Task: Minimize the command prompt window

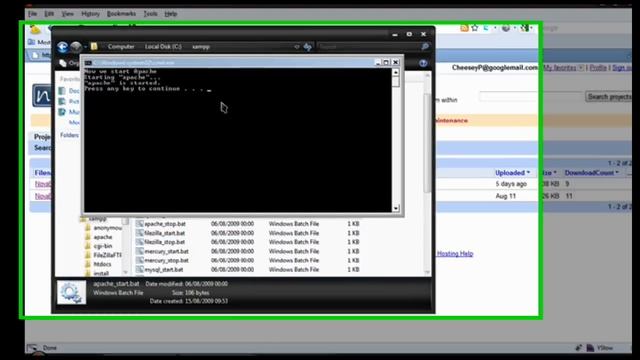Action: pyautogui.click(x=378, y=62)
